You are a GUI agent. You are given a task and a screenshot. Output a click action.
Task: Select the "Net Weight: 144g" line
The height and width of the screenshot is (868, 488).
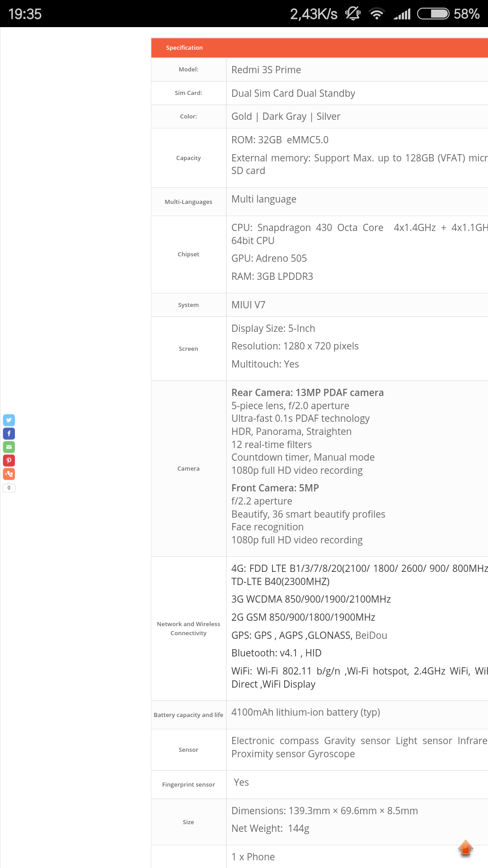click(x=270, y=828)
